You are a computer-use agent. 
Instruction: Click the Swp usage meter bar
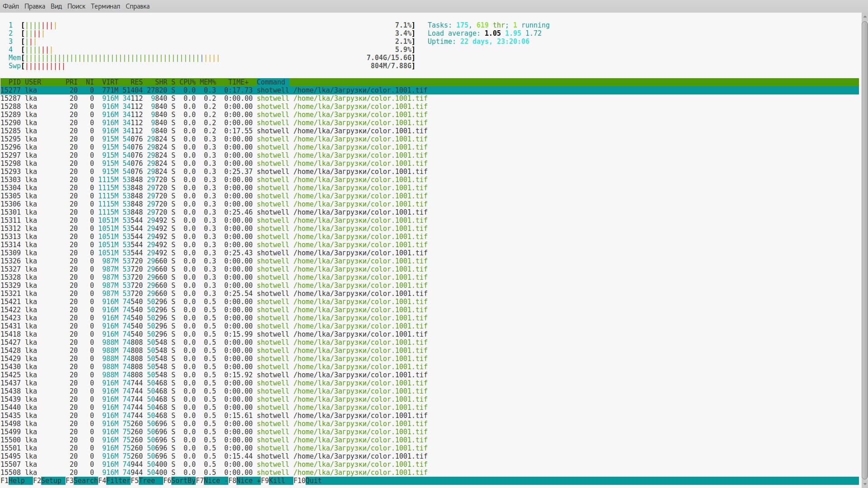pos(212,66)
